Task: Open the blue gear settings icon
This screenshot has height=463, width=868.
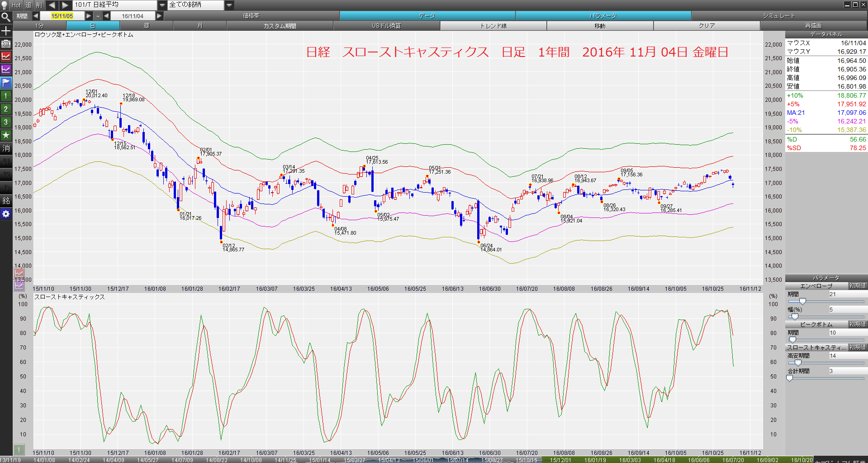Action: 6,214
